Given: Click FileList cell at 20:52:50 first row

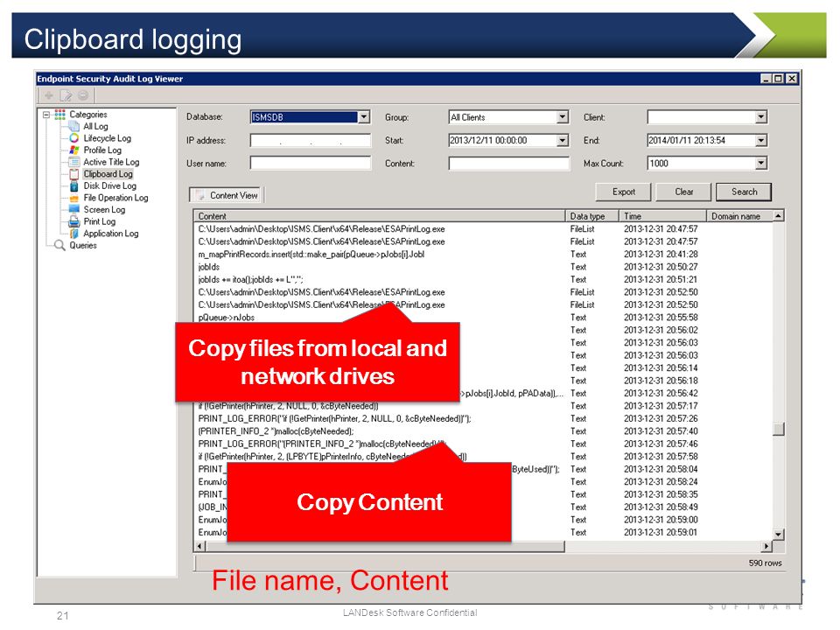Looking at the screenshot, I should pyautogui.click(x=583, y=292).
